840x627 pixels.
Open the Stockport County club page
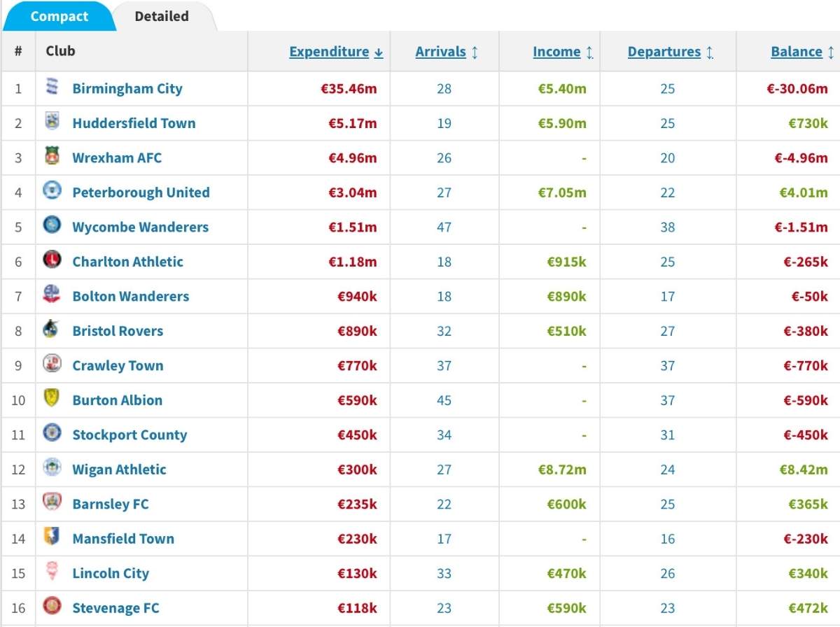[x=129, y=435]
